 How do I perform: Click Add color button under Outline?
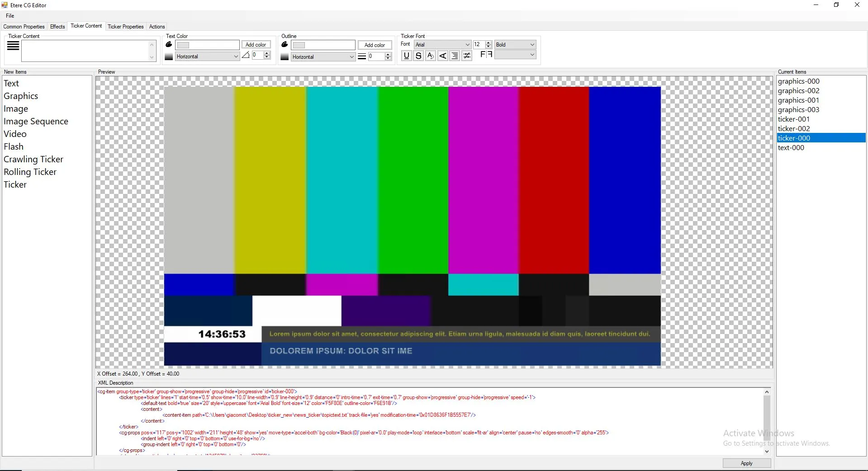pos(375,45)
